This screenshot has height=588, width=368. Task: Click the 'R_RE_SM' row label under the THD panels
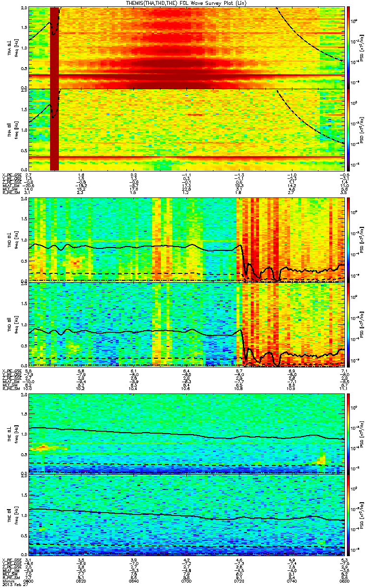point(11,388)
